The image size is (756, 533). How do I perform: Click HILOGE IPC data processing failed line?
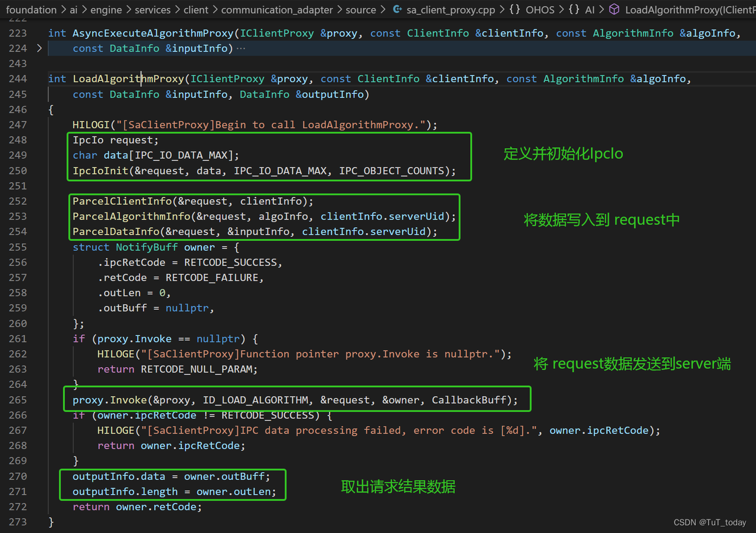[379, 431]
